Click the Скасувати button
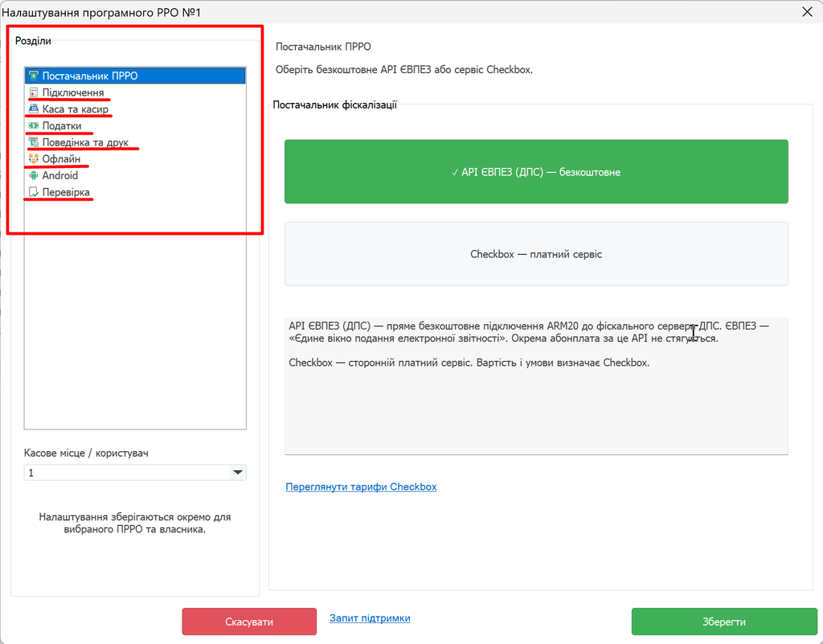The image size is (823, 644). point(249,621)
